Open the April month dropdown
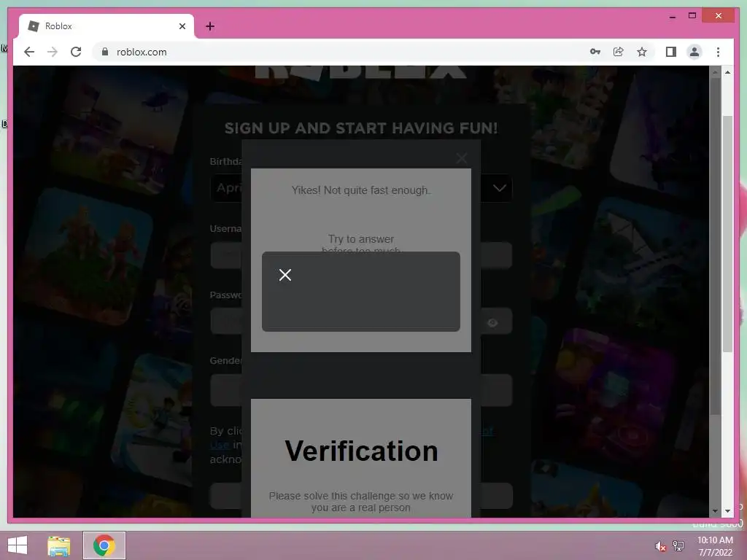 (x=226, y=188)
